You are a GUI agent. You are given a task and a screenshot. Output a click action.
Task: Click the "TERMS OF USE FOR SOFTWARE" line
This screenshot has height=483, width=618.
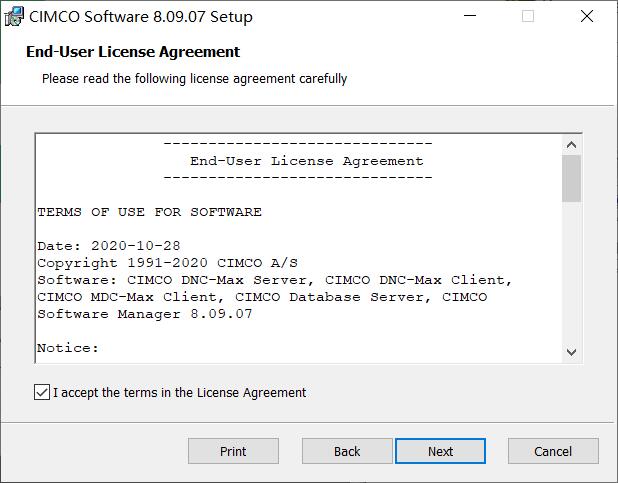[x=149, y=212]
